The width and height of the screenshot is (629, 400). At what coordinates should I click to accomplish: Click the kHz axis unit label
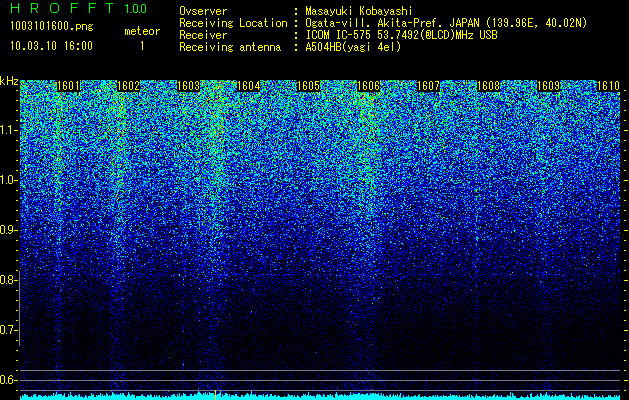point(9,81)
